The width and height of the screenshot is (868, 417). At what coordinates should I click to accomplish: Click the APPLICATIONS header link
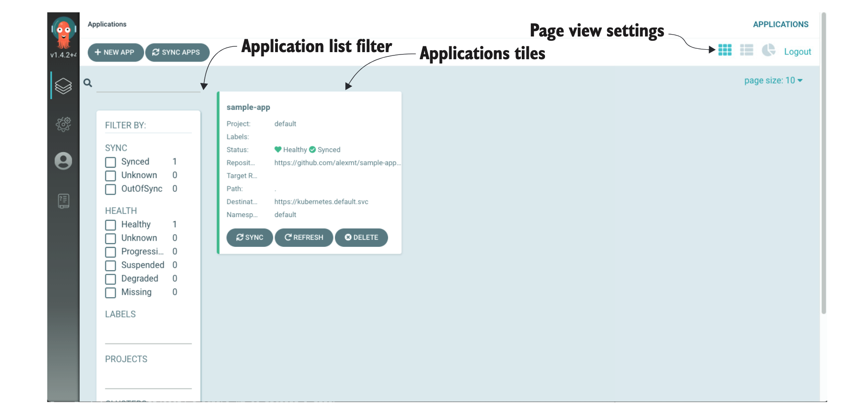pos(780,25)
